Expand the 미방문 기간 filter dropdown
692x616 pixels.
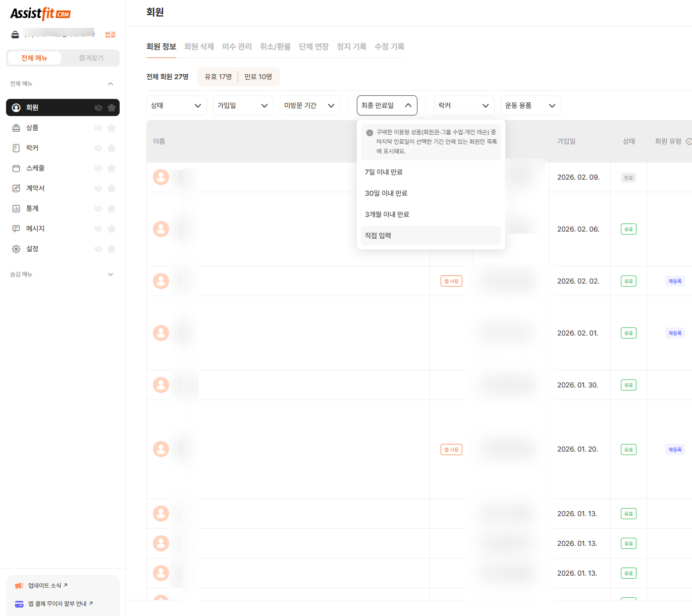(309, 105)
